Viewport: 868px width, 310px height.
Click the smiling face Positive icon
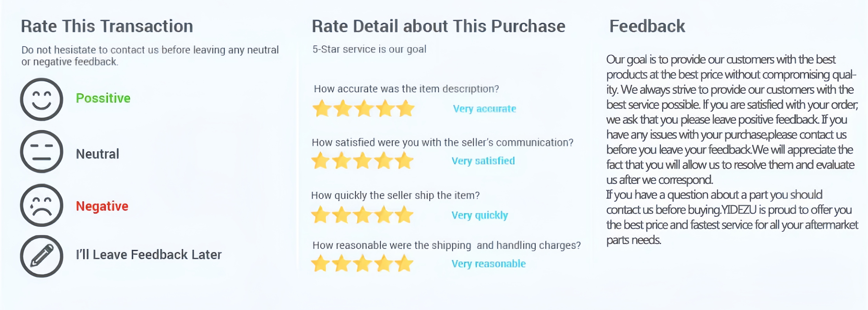click(42, 99)
